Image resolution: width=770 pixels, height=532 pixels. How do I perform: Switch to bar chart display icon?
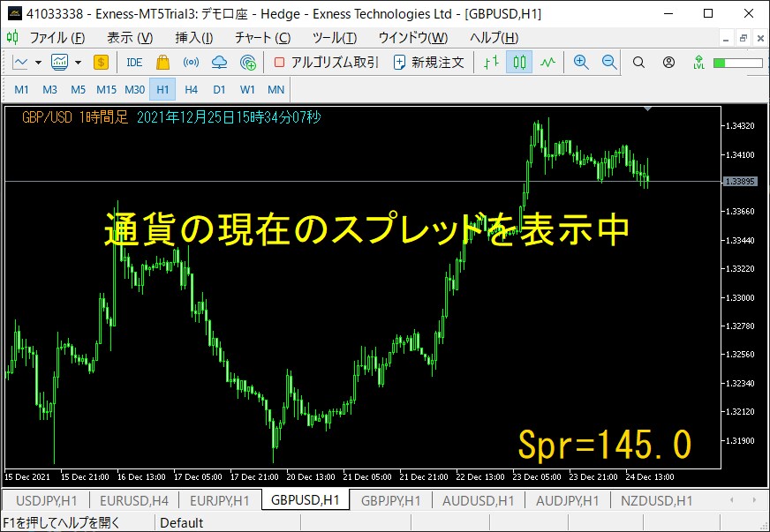coord(491,63)
